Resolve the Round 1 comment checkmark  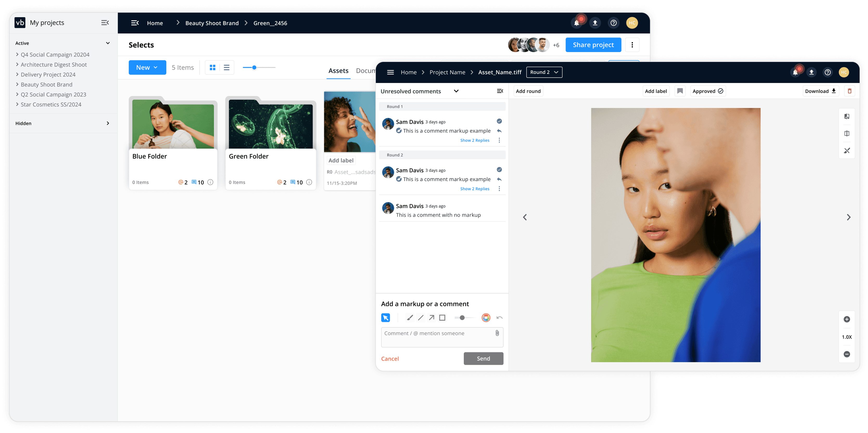pos(499,121)
